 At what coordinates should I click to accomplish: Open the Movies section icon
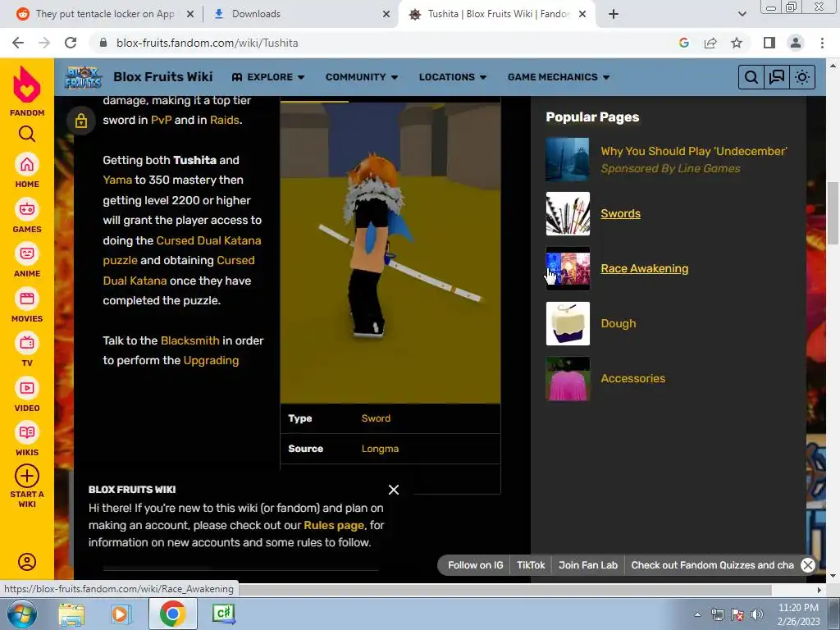(x=27, y=299)
